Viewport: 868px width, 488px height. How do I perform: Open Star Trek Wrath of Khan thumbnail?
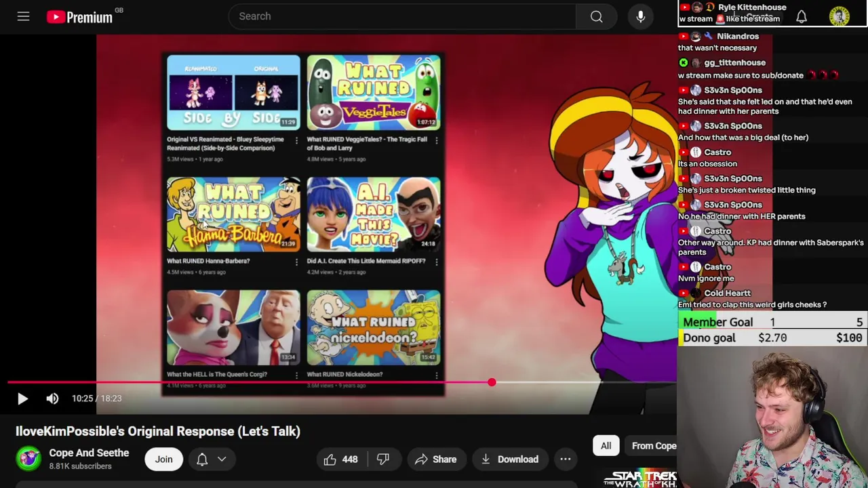point(640,478)
